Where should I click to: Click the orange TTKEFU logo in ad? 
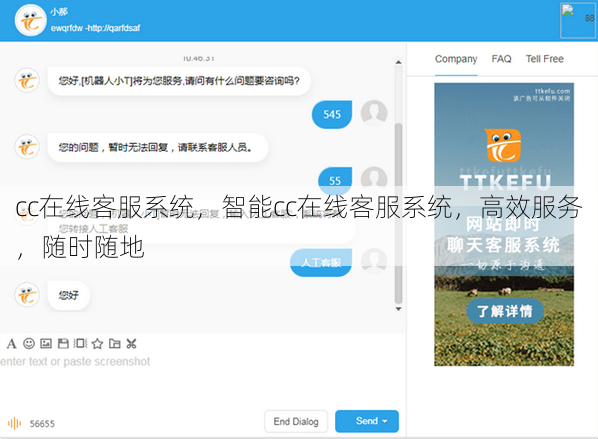coord(504,145)
